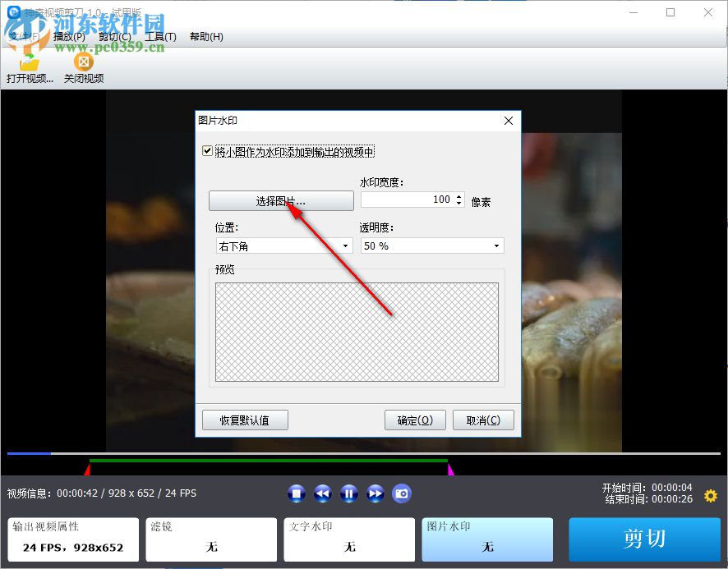Click the 结束时间: 00:00:26 text
The width and height of the screenshot is (728, 569).
pos(648,499)
